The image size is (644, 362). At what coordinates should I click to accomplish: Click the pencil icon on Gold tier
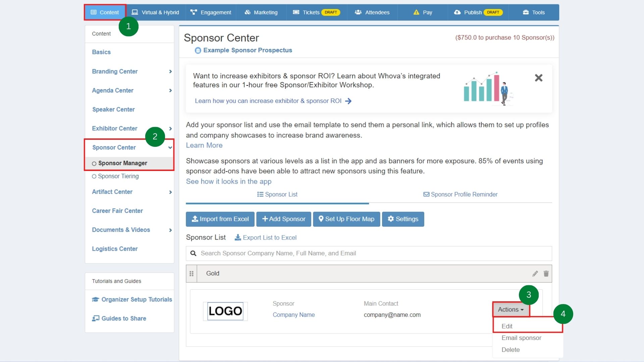(x=535, y=274)
